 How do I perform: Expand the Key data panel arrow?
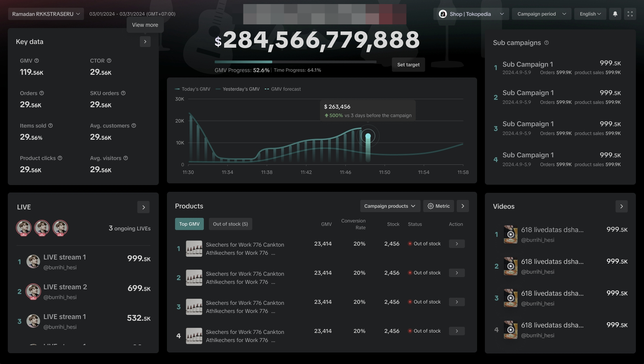click(x=145, y=42)
